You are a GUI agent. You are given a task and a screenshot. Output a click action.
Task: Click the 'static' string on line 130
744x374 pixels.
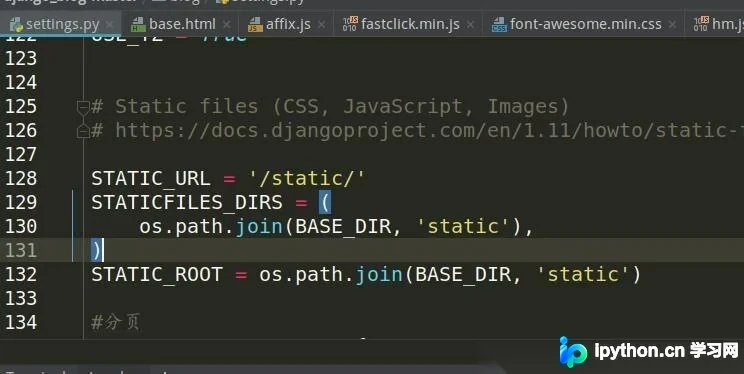point(463,226)
